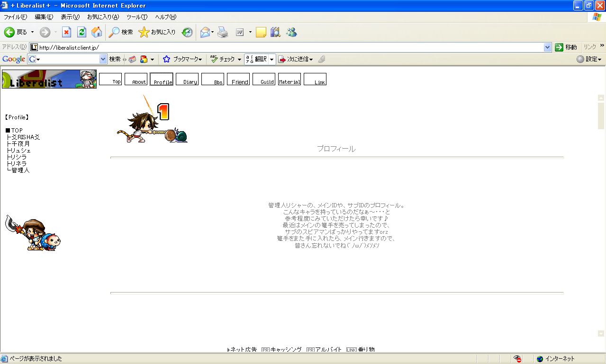Open the ツール(T) menu
The height and width of the screenshot is (364, 606).
(137, 17)
